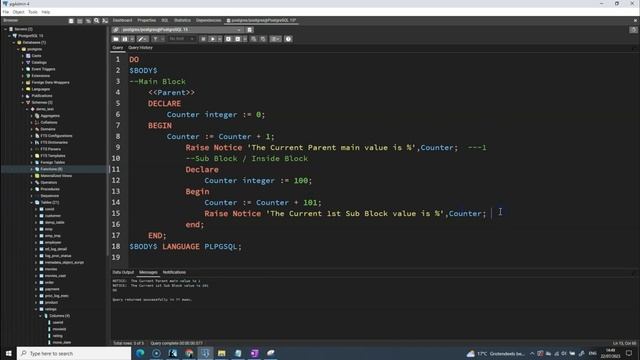Viewport: 640px width, 360px height.
Task: Click the View Data grid icon in Browser header
Action: pos(80,20)
